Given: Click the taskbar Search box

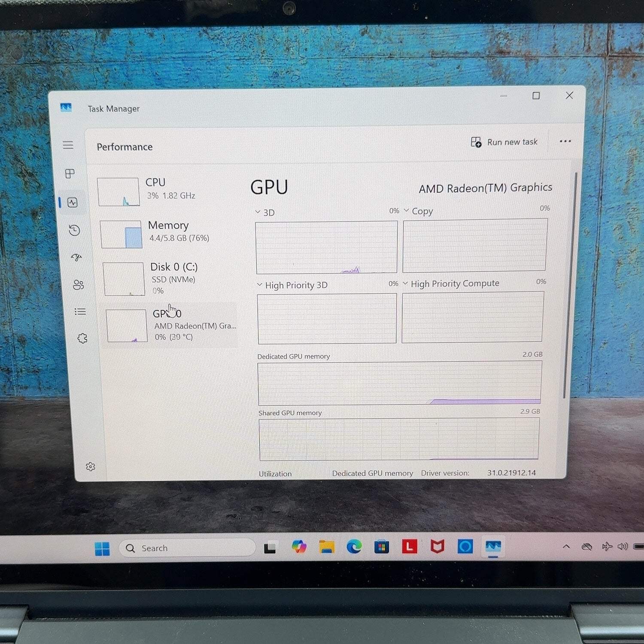Looking at the screenshot, I should click(x=187, y=548).
